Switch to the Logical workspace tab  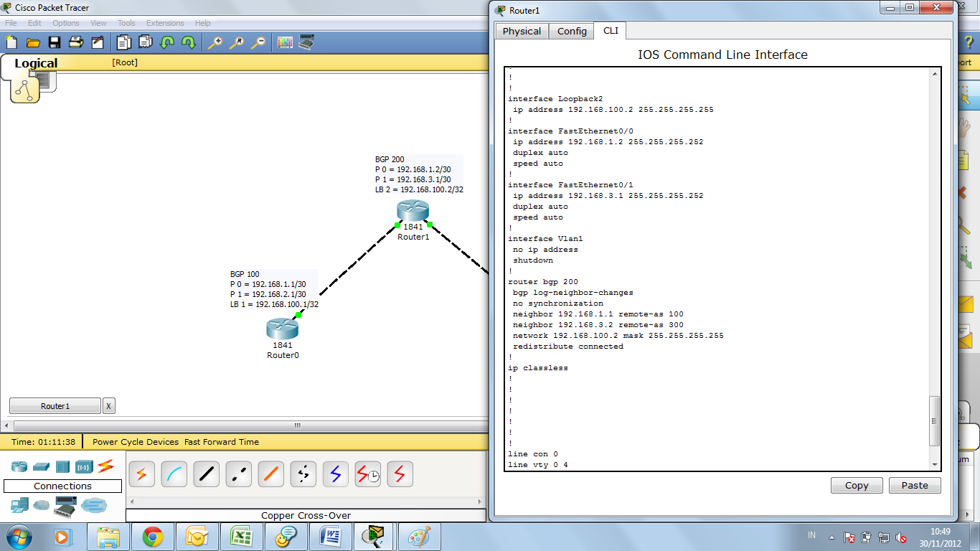(x=36, y=63)
